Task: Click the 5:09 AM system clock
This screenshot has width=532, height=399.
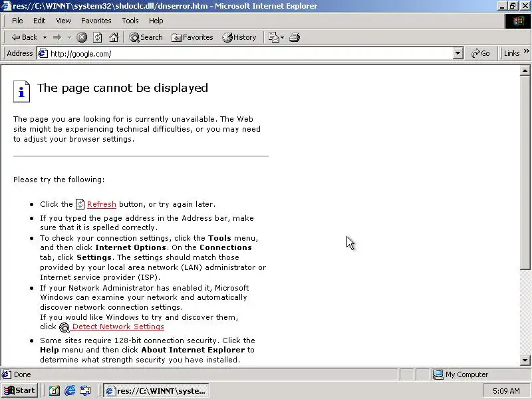Action: (506, 391)
